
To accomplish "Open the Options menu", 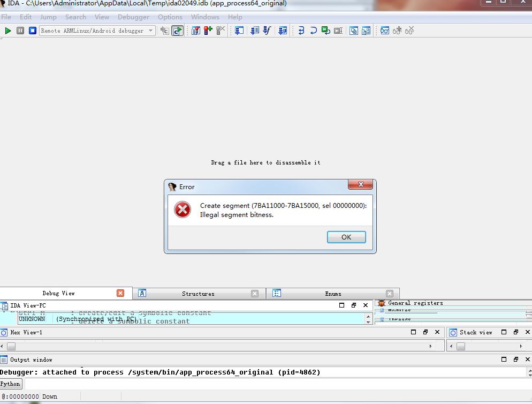I will pos(170,17).
